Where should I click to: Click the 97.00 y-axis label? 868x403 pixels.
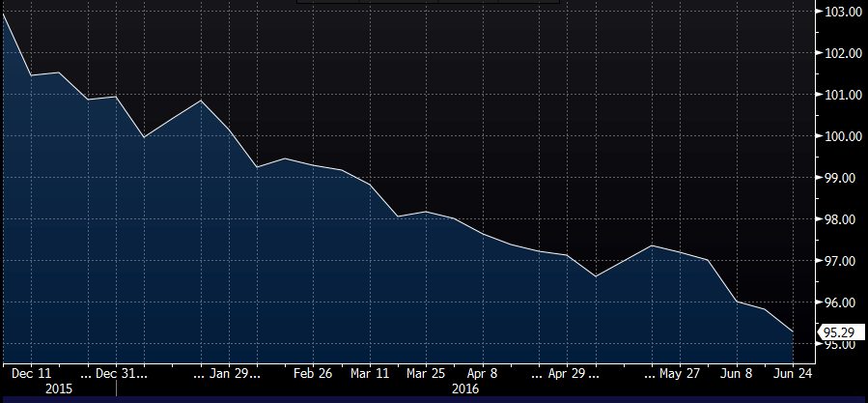point(842,261)
